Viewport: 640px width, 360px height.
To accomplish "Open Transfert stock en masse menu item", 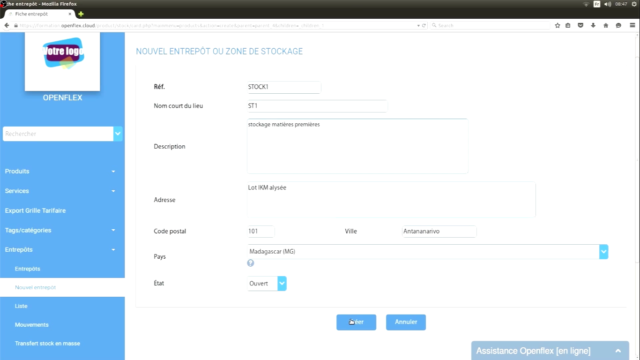I will [47, 344].
